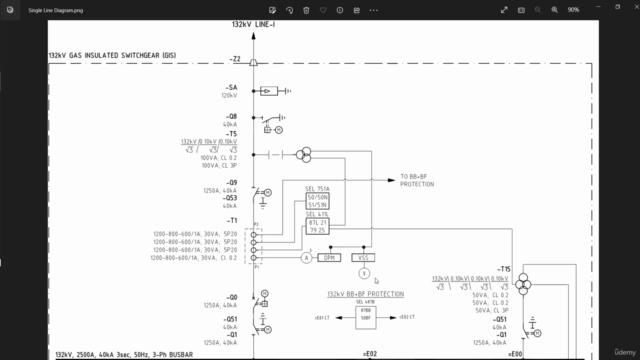Click the =E00 bay label

click(516, 354)
